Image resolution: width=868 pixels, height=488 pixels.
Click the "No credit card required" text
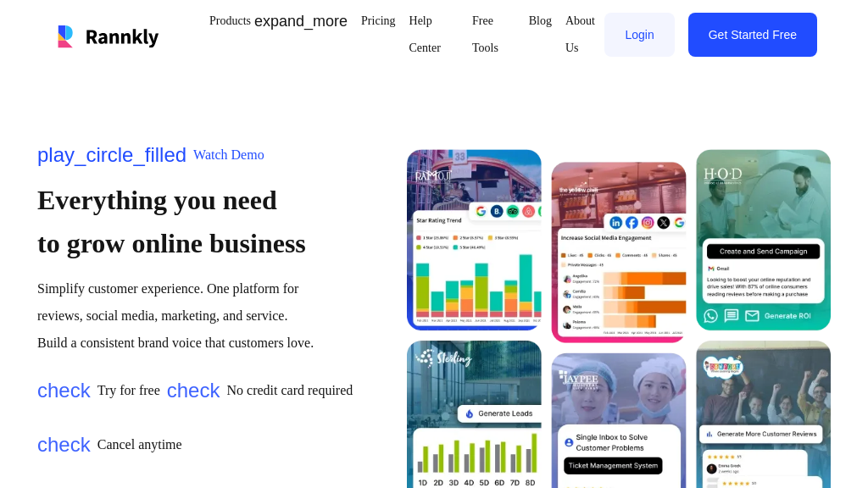pyautogui.click(x=290, y=391)
